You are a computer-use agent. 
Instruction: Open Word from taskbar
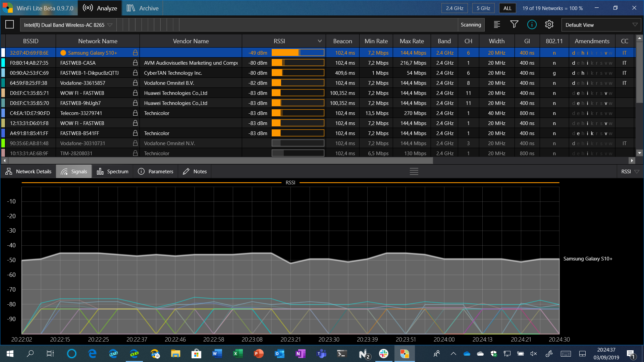tap(217, 354)
